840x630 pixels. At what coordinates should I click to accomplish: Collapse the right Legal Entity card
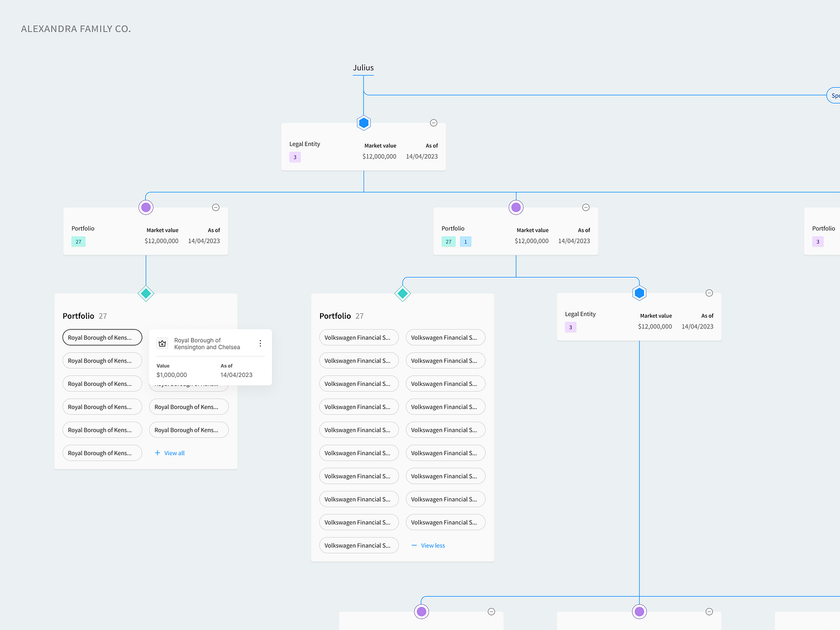point(709,293)
